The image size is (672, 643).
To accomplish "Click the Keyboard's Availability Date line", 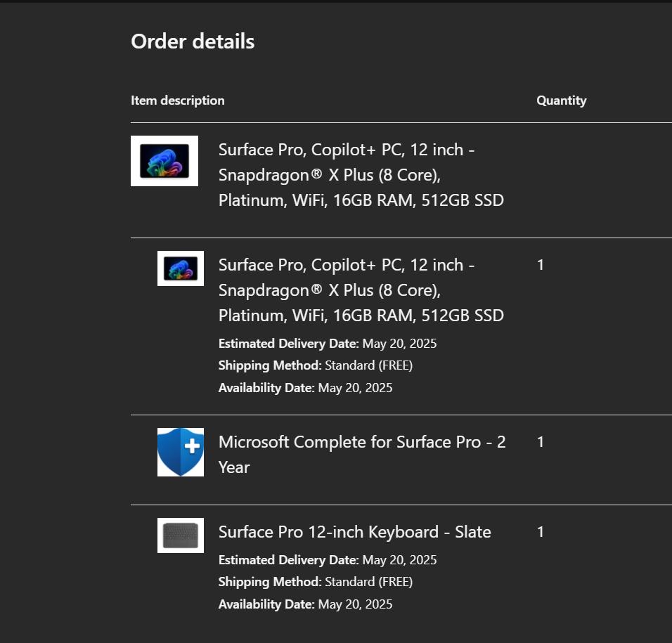I will pos(305,604).
